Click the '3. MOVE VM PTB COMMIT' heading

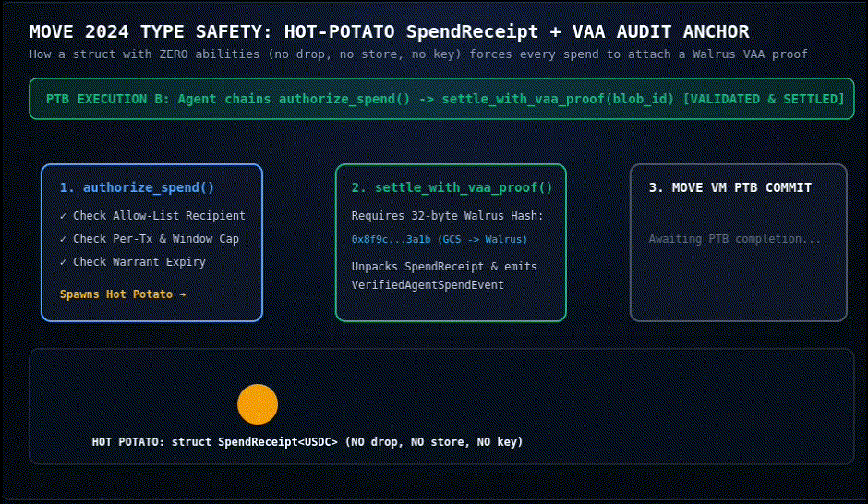pyautogui.click(x=730, y=187)
